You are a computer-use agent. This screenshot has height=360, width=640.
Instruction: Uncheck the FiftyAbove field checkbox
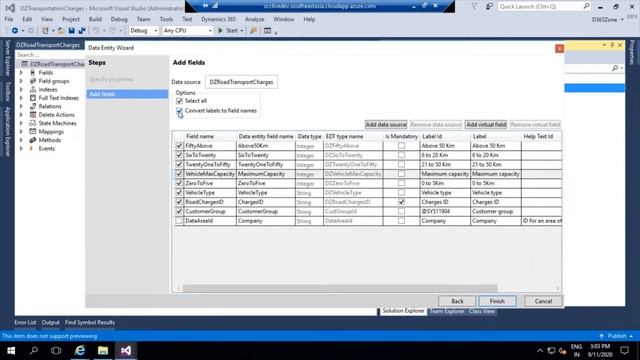(x=179, y=146)
